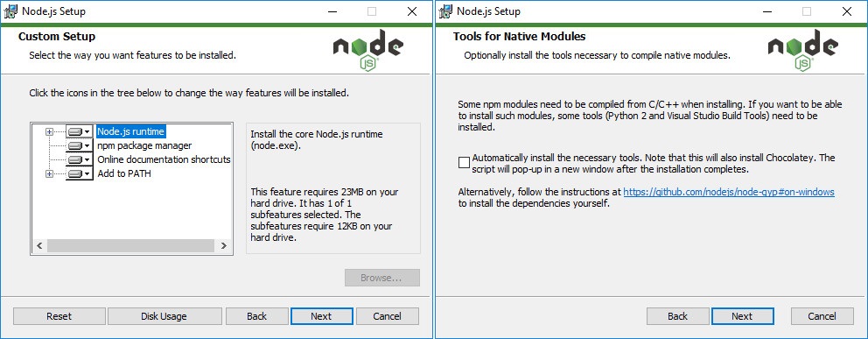Image resolution: width=868 pixels, height=339 pixels.
Task: Click left scroll arrow of feature tree
Action: click(39, 245)
